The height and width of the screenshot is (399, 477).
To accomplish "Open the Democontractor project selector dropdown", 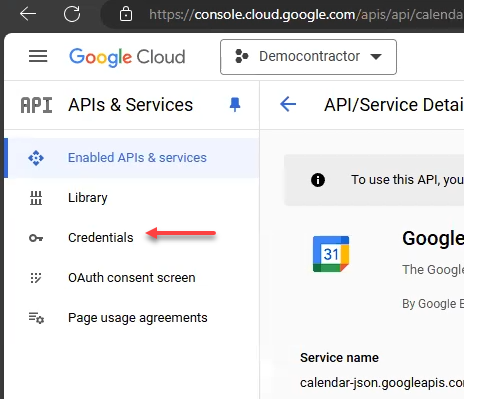I will tap(308, 57).
